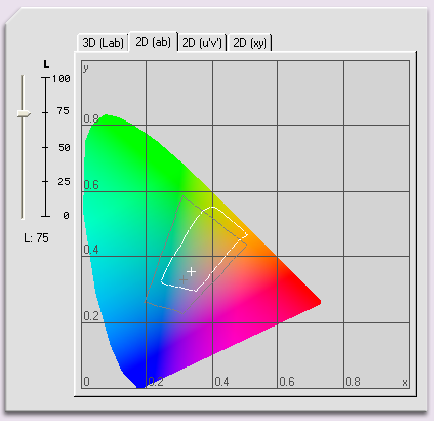Switch to the 2D (xy) tab

click(250, 43)
